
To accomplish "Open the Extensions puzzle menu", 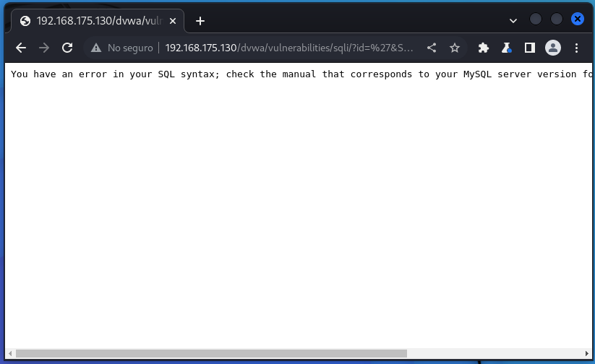I will tap(483, 48).
